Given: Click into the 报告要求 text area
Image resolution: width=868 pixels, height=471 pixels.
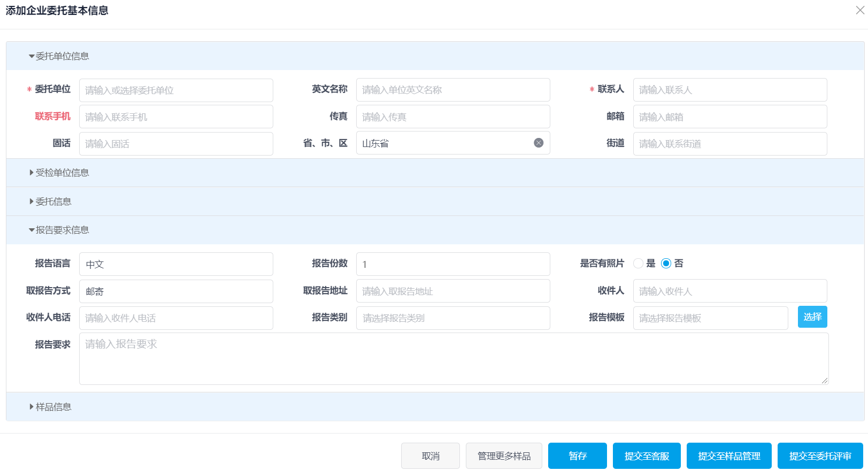Looking at the screenshot, I should pos(454,359).
